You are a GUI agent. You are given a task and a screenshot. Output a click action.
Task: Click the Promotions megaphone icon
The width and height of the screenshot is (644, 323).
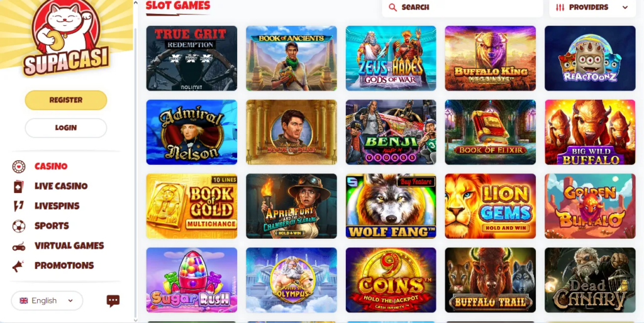tap(18, 266)
